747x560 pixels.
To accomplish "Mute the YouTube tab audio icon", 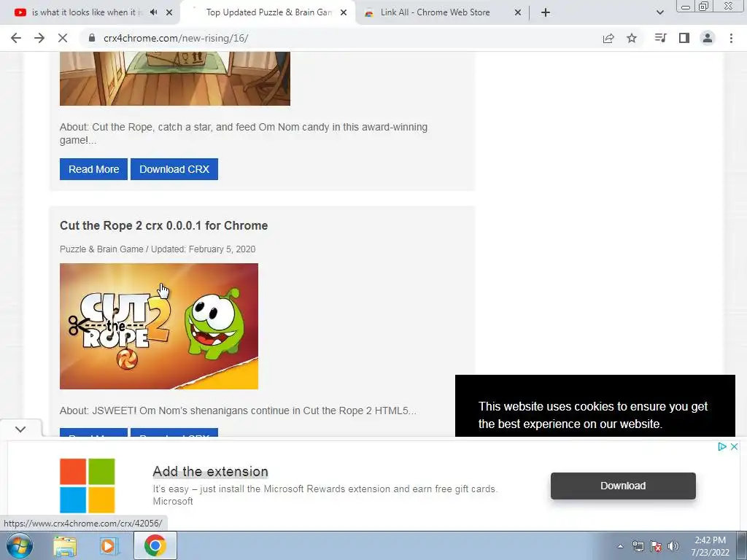I will click(x=153, y=12).
